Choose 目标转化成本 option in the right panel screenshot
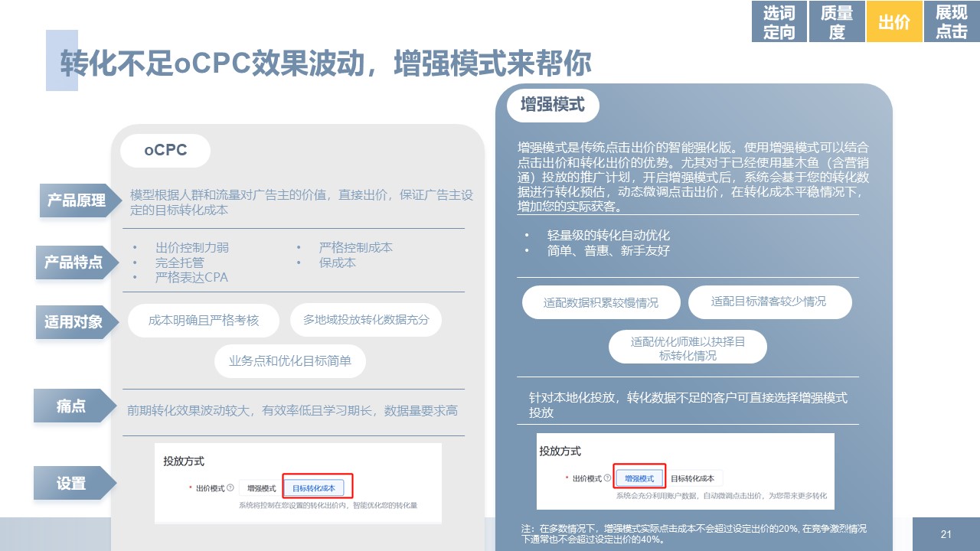 [x=692, y=478]
